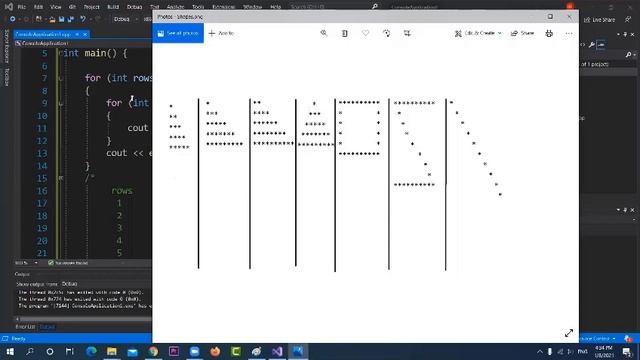Click the No issues found indicator

68,263
